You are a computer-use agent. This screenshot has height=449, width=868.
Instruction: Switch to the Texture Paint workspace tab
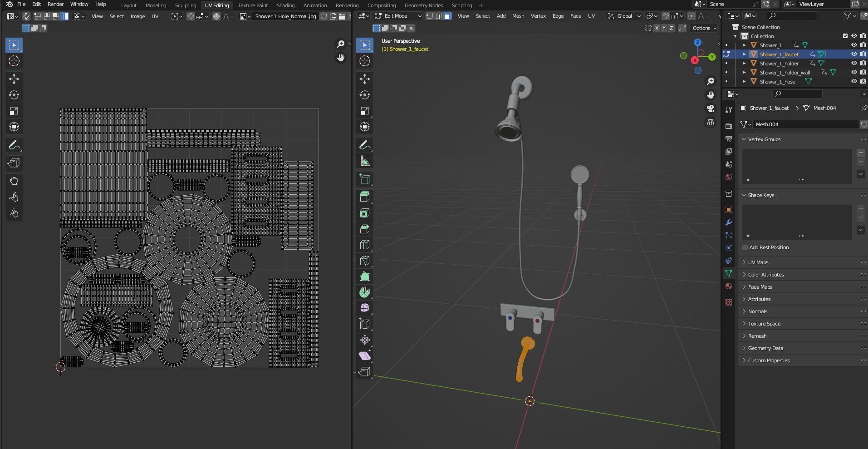(252, 5)
